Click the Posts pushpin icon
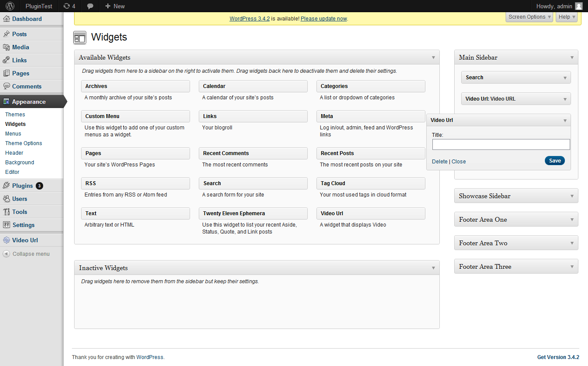Viewport: 588px width, 366px height. (7, 34)
